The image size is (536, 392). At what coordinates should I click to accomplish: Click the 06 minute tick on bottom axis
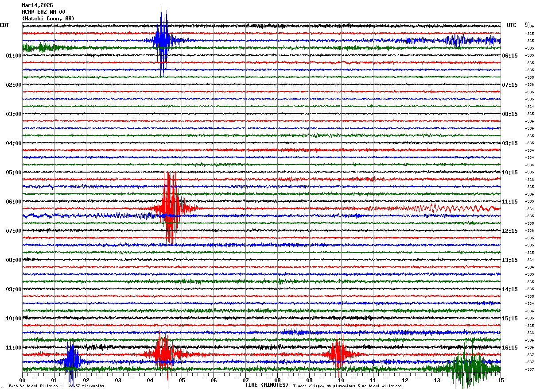point(214,380)
